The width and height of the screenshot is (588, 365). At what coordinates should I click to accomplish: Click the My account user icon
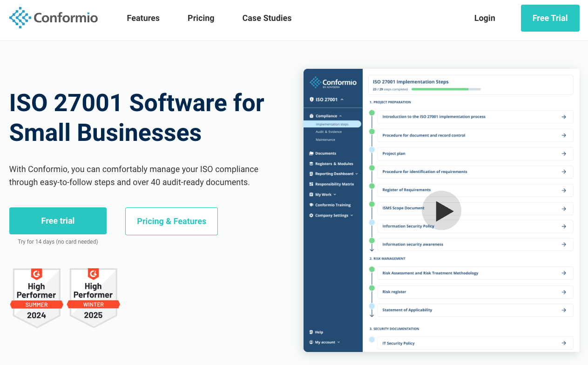311,342
